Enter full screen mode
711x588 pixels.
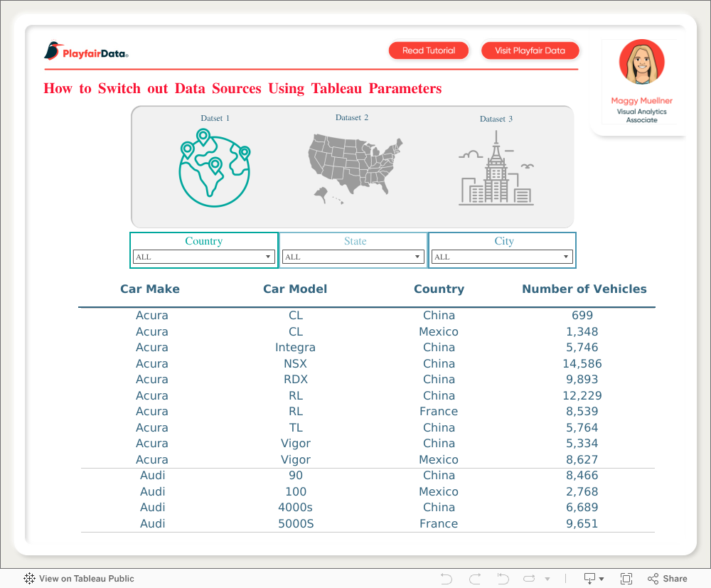(626, 579)
